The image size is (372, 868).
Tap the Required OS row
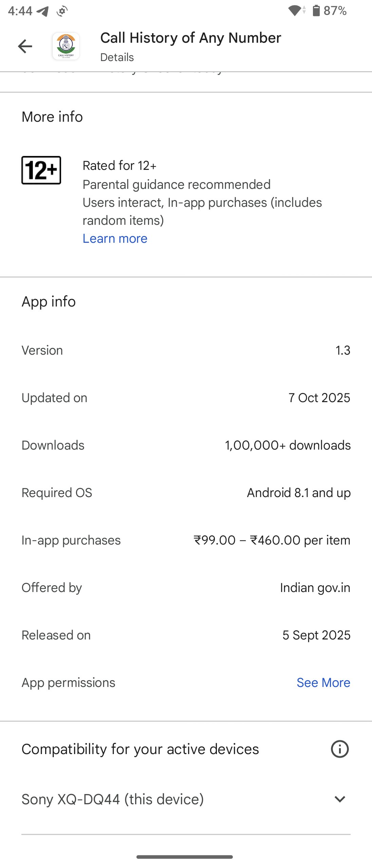tap(186, 493)
